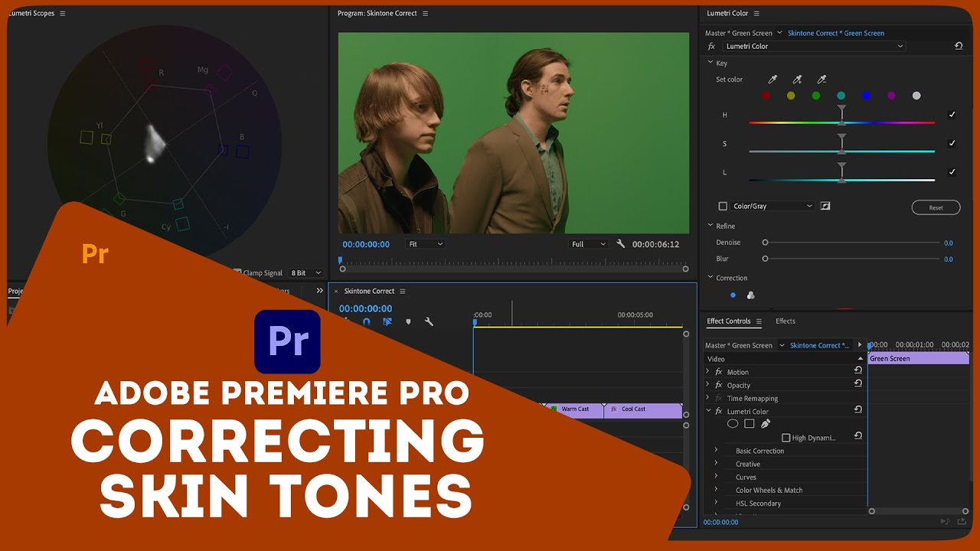This screenshot has width=980, height=551.
Task: Create ellipse mask for Lumetri Color
Action: 733,423
